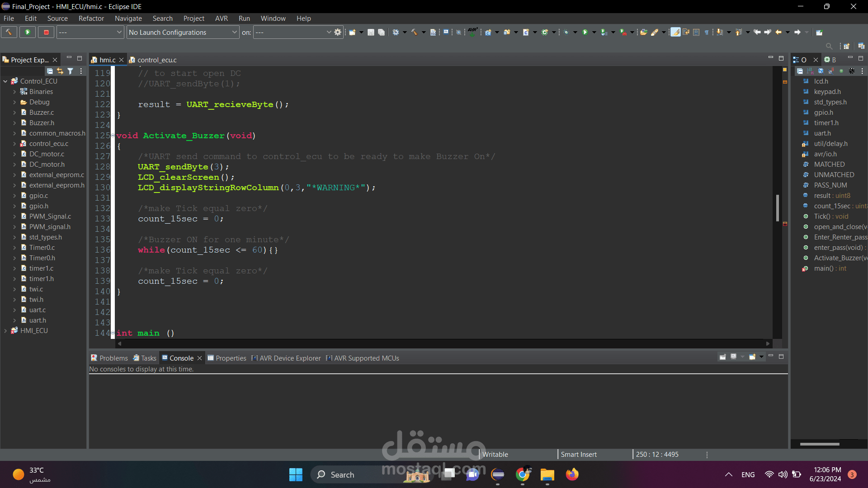Click Collapse All icon in Project Explorer
The image size is (868, 488).
50,71
